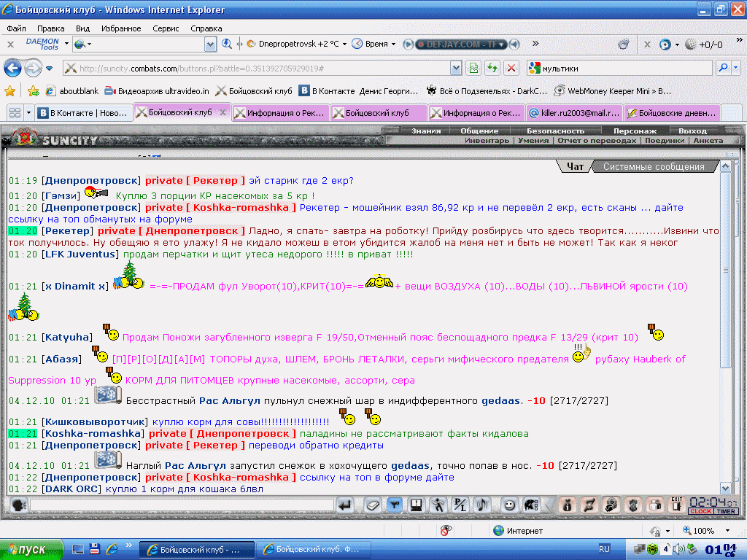Open the Персонаж menu

[x=635, y=131]
